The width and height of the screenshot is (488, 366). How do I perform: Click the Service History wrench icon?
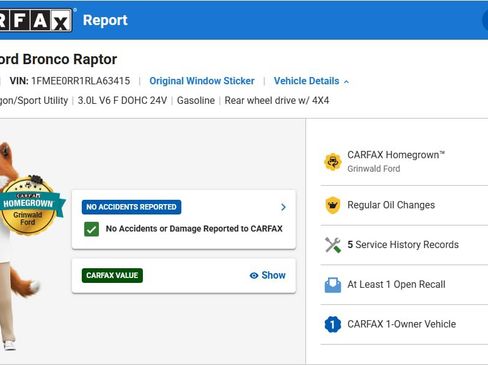(332, 245)
